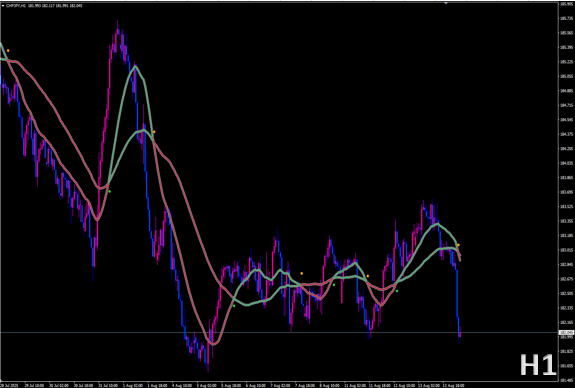Select the current price label 182.045 on the axis
The image size is (575, 388).
tap(566, 333)
